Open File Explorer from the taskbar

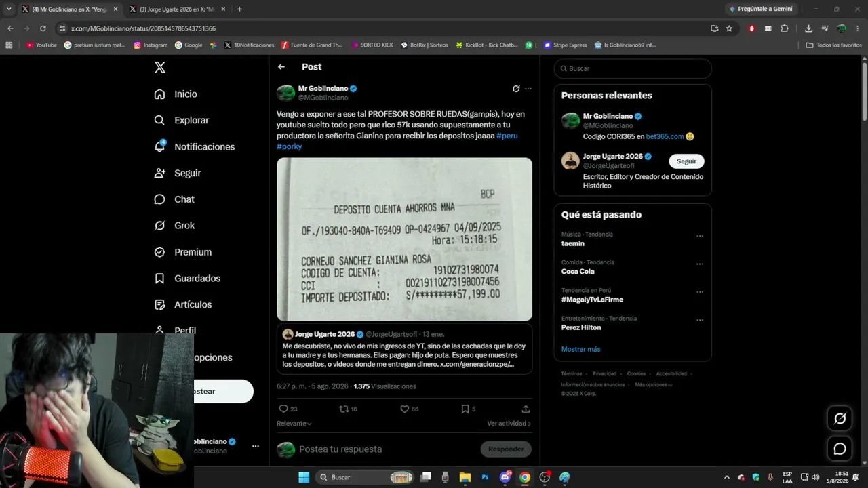(465, 477)
